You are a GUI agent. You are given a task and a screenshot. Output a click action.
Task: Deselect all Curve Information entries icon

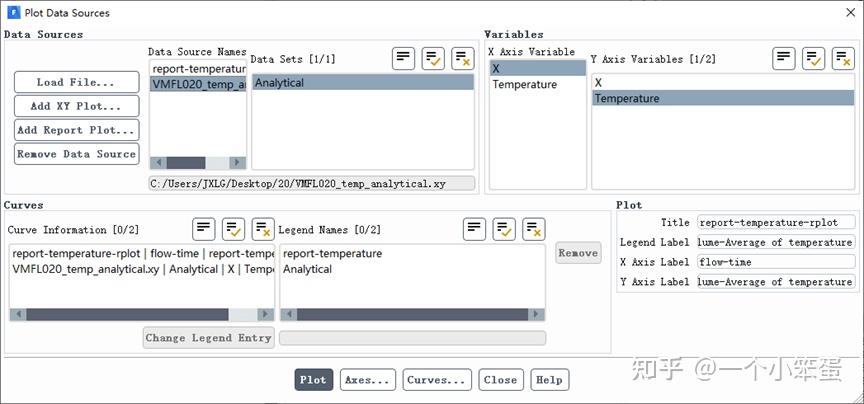coord(263,229)
